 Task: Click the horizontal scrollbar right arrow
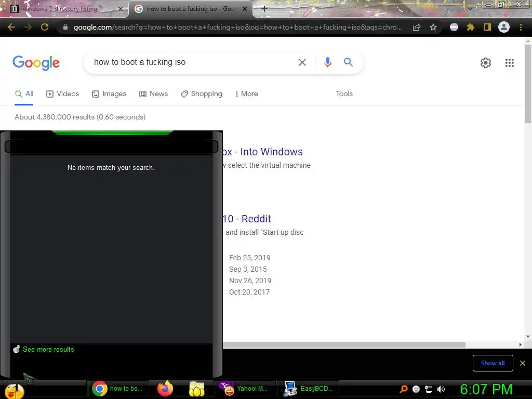click(x=521, y=345)
